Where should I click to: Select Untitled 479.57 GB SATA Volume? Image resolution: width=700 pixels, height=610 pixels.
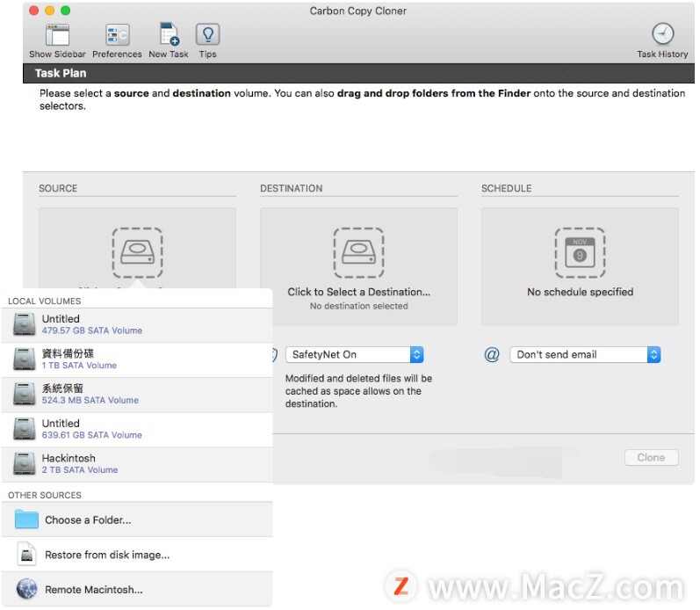137,325
